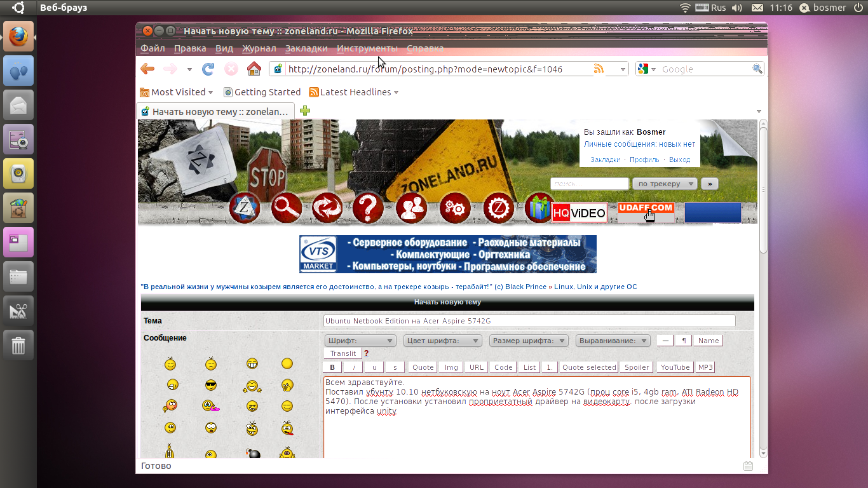Screen dimensions: 868x488
Task: Expand the Latest Headlines feed folder
Action: [354, 92]
